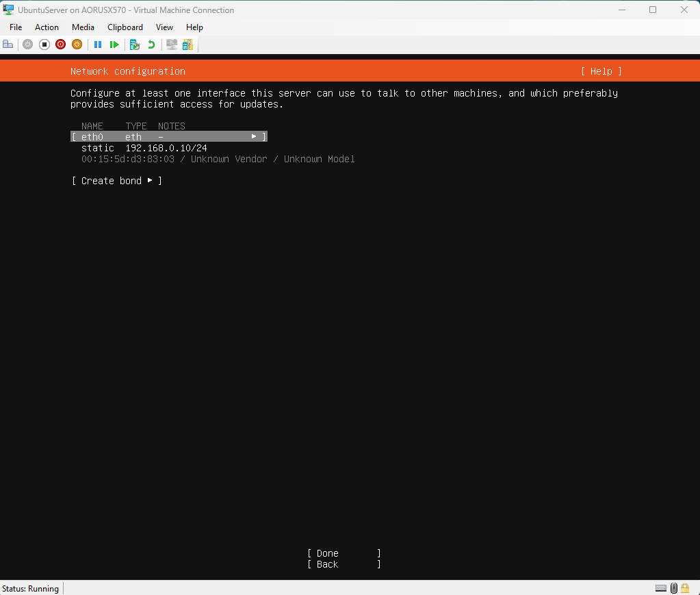Click the Start VM power icon
This screenshot has height=595, width=700.
[x=27, y=45]
